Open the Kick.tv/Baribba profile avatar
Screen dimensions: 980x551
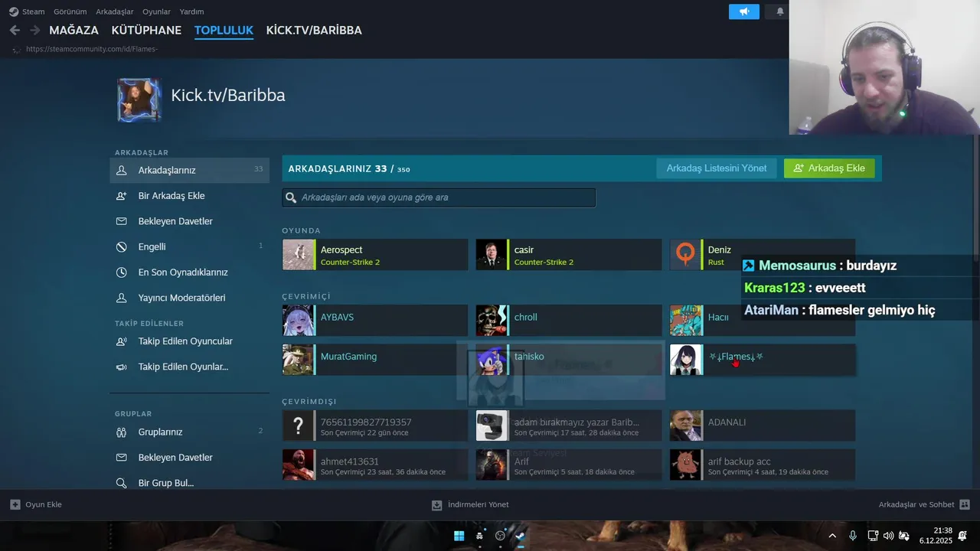[139, 99]
